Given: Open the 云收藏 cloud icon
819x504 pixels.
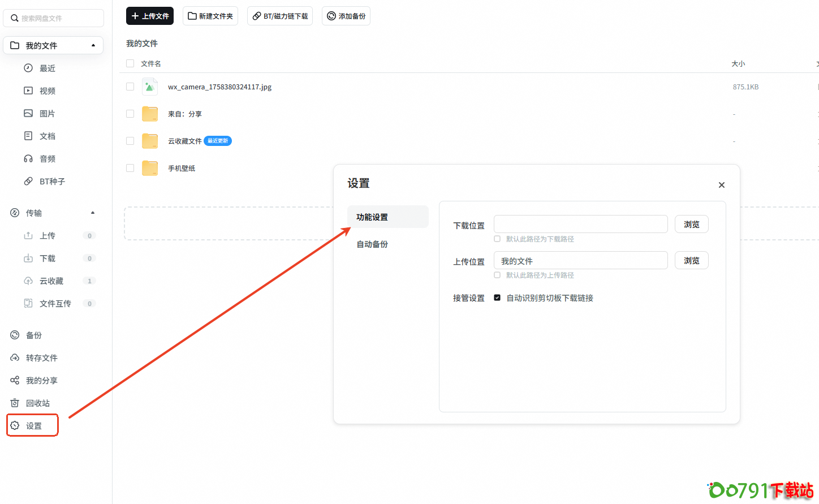Looking at the screenshot, I should tap(28, 281).
